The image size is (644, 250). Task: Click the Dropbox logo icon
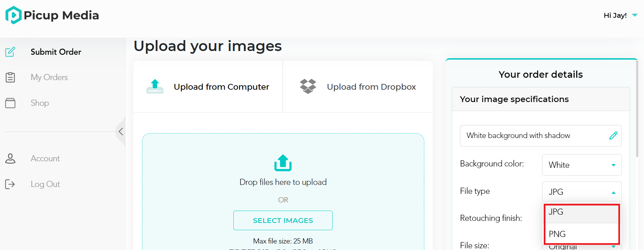pyautogui.click(x=308, y=86)
